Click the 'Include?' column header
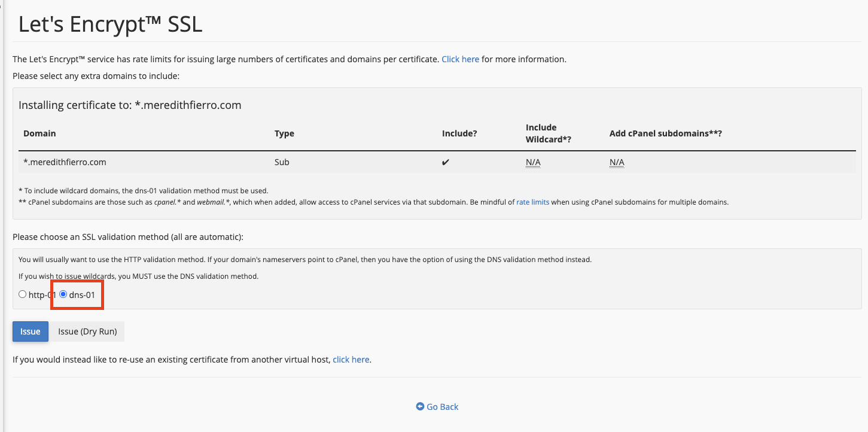868x432 pixels. pyautogui.click(x=459, y=133)
